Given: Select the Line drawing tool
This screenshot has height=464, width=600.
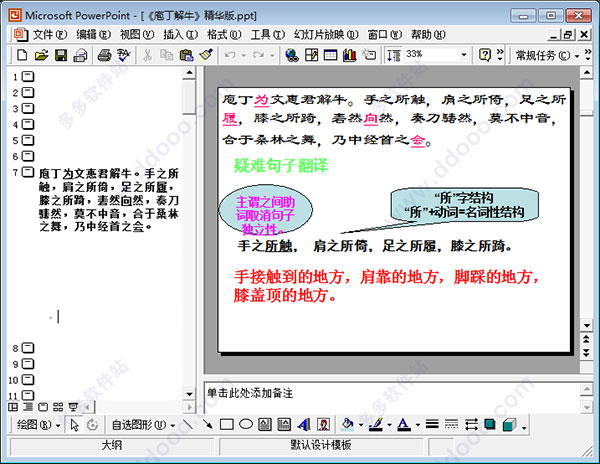Looking at the screenshot, I should click(x=188, y=424).
